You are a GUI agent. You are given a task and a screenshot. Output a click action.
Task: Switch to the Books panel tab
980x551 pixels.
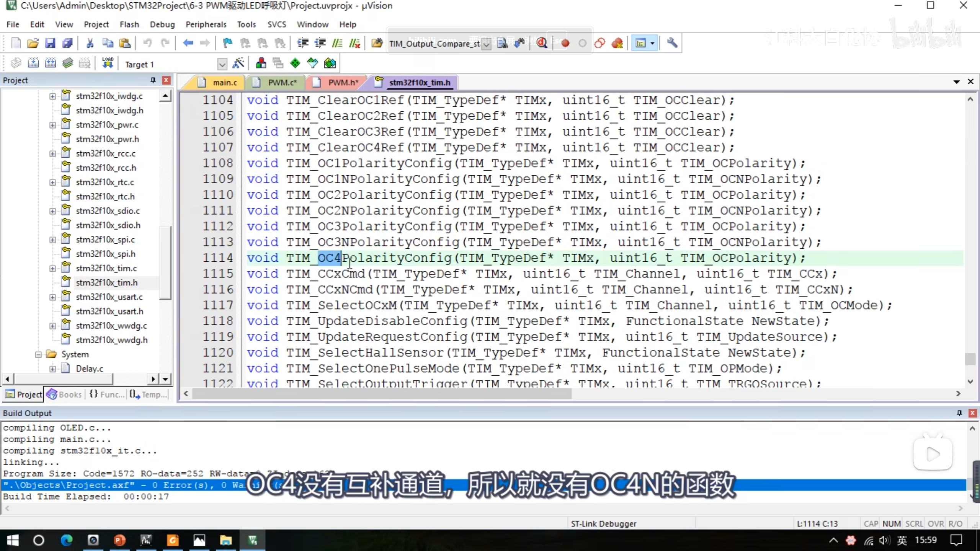click(x=64, y=394)
